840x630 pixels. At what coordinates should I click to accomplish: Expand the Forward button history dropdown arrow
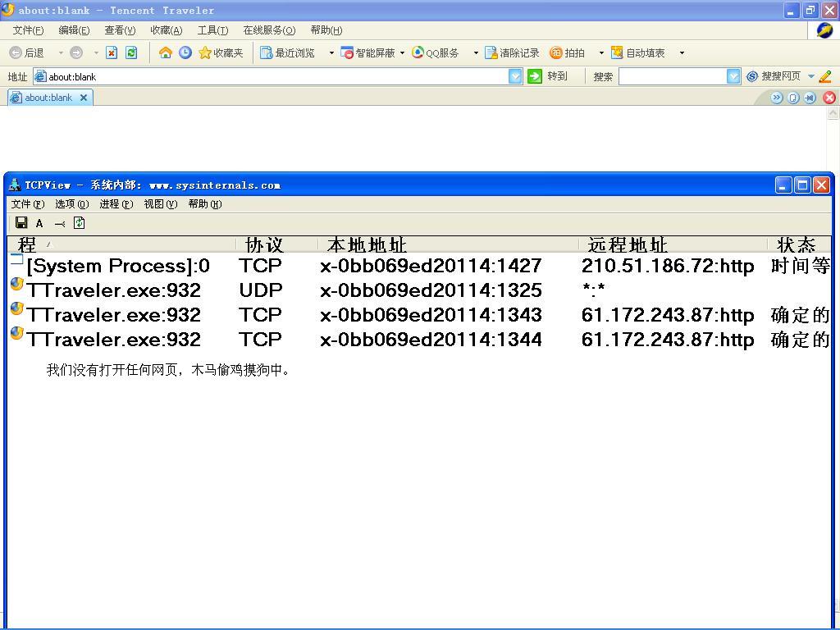click(x=97, y=52)
